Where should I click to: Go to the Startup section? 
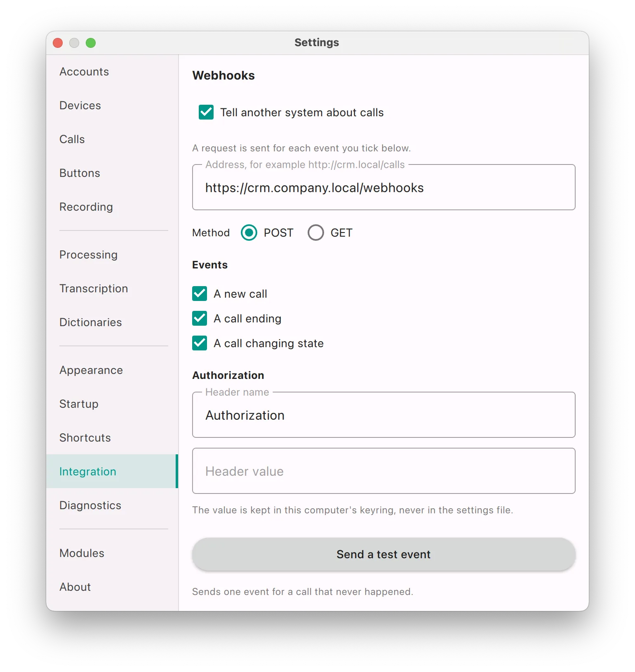pos(112,404)
